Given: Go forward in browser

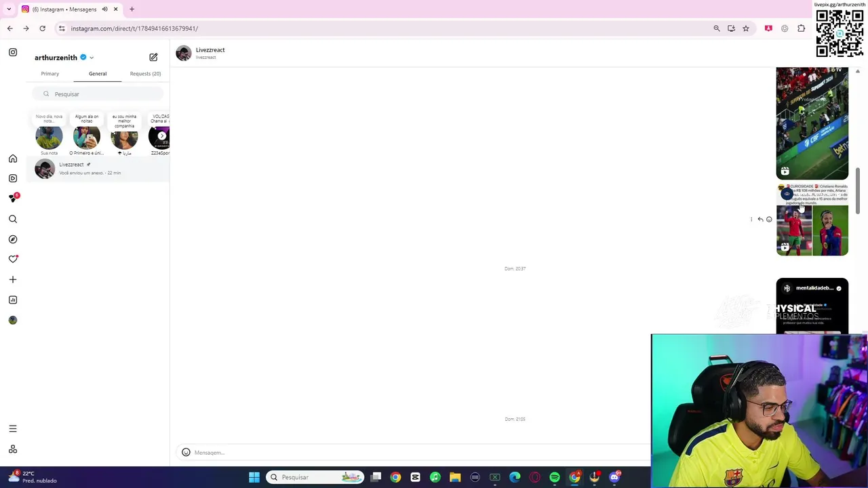Looking at the screenshot, I should click(26, 28).
